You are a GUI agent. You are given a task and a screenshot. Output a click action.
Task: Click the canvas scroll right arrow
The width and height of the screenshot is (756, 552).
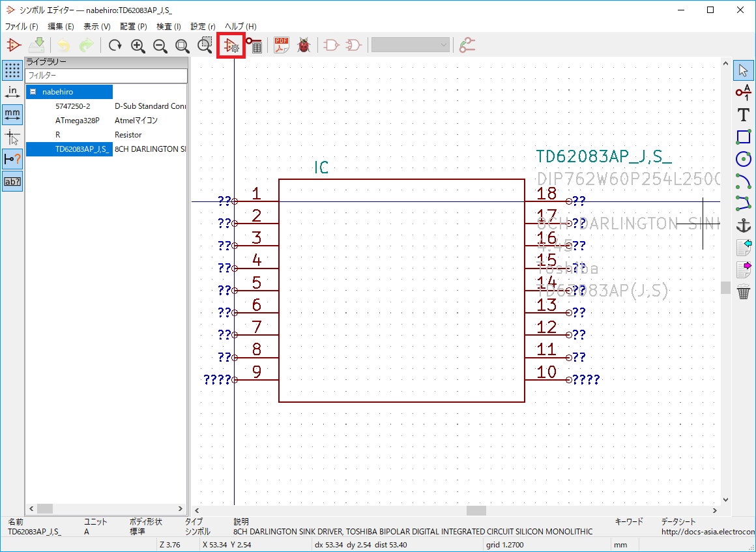pyautogui.click(x=715, y=510)
